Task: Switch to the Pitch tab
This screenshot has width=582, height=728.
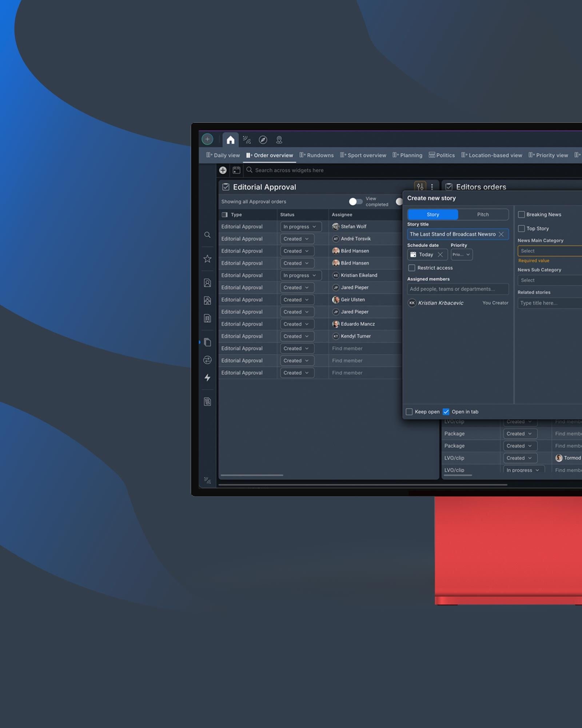Action: [x=483, y=214]
